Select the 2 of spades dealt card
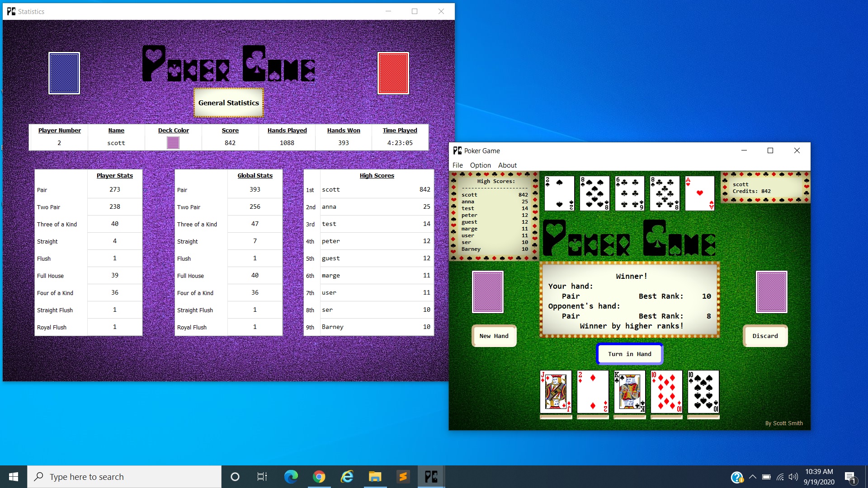Screen dimensions: 868x488 (x=559, y=193)
